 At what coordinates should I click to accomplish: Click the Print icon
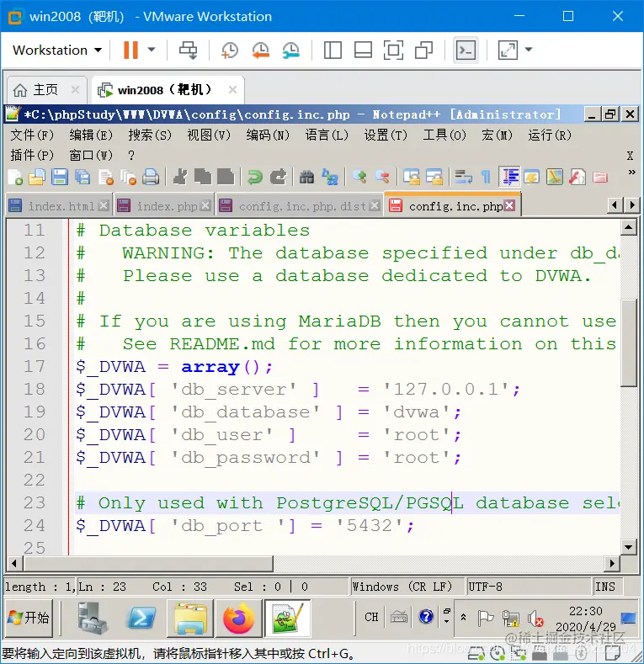(151, 177)
